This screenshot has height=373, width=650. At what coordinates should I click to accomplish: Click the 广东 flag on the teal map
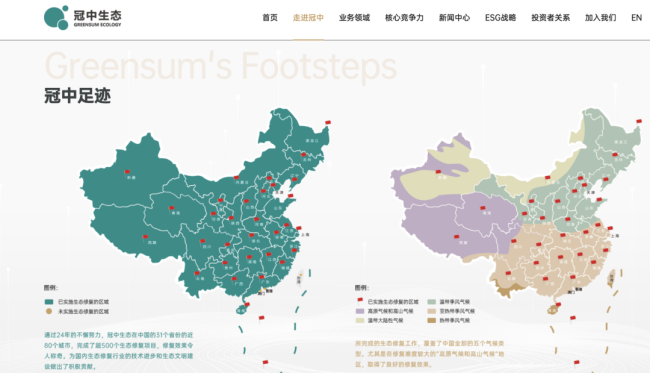click(x=262, y=278)
